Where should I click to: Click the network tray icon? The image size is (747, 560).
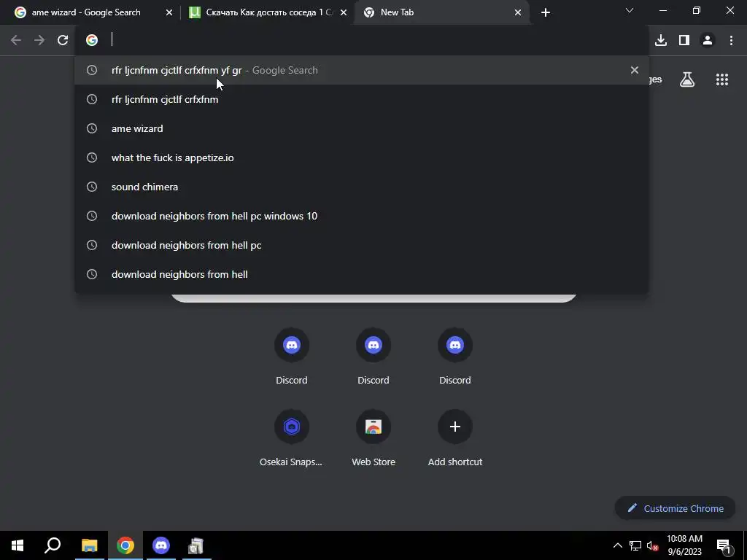[635, 545]
